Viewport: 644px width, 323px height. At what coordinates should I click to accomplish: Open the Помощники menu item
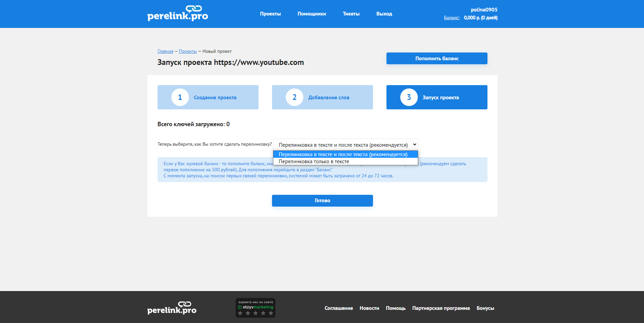[312, 14]
